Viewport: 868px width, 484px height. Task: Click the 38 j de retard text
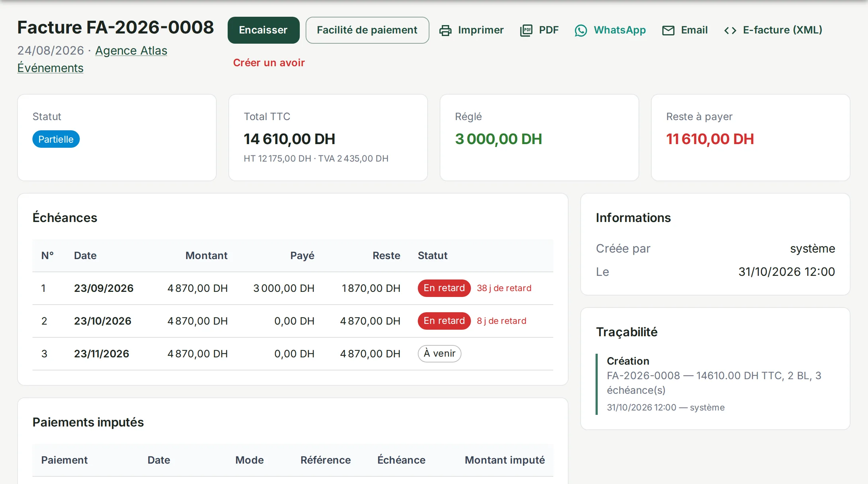pyautogui.click(x=504, y=288)
